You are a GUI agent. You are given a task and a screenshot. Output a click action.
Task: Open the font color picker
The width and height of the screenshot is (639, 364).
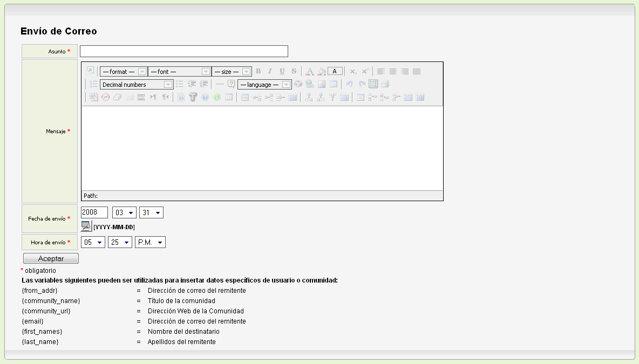click(x=310, y=71)
